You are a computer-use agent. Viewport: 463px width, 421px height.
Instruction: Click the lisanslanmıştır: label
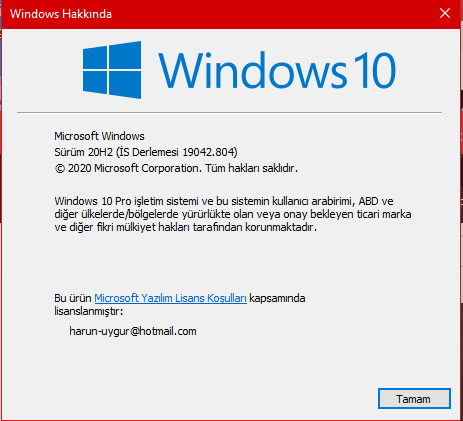[x=89, y=311]
